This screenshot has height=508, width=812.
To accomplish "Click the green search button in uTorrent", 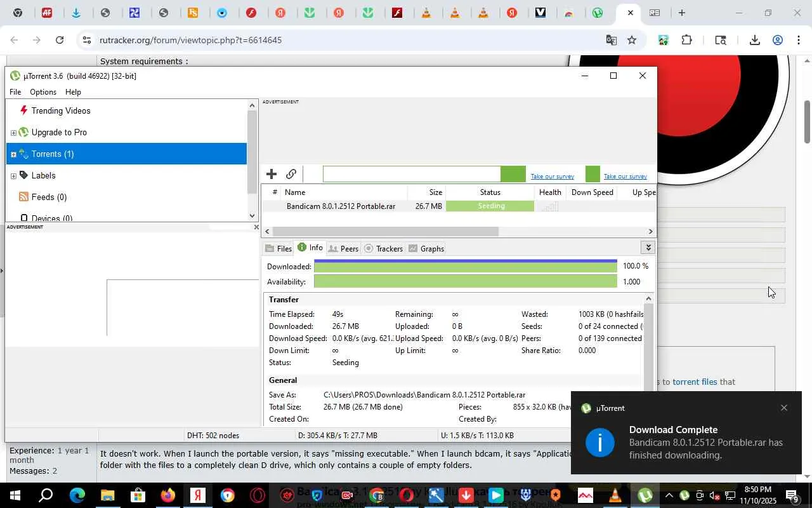I will click(x=513, y=174).
